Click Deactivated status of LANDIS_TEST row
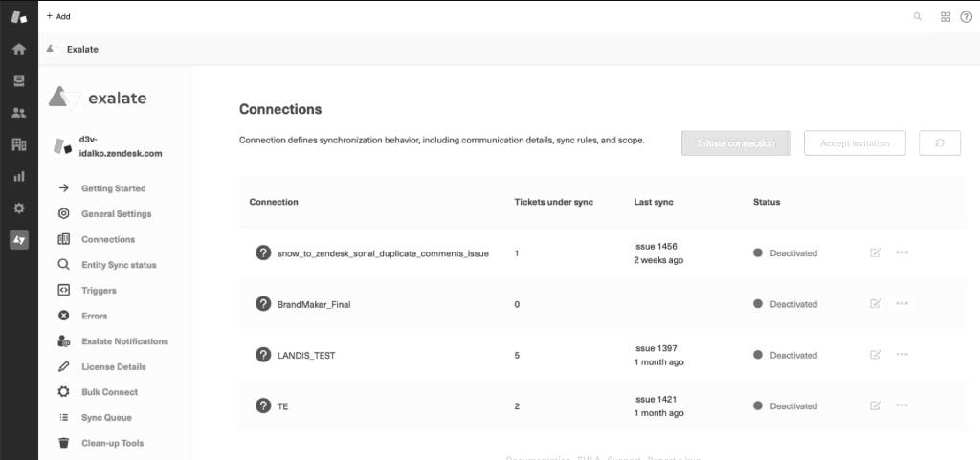The width and height of the screenshot is (980, 460). [x=786, y=355]
